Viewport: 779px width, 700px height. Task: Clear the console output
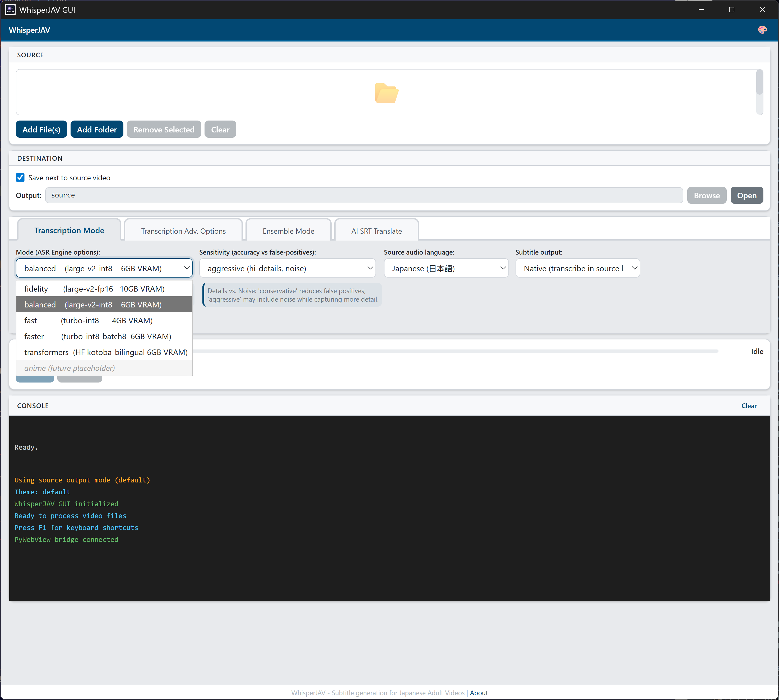(x=748, y=406)
